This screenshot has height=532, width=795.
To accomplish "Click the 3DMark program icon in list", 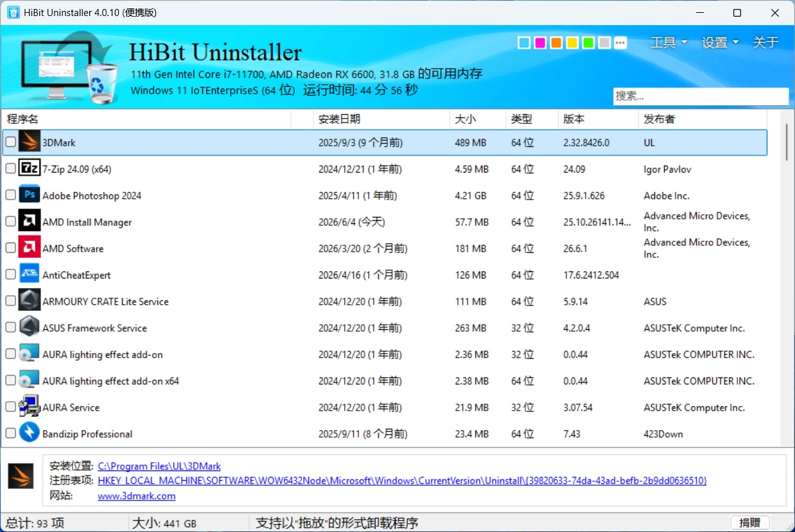I will point(30,142).
